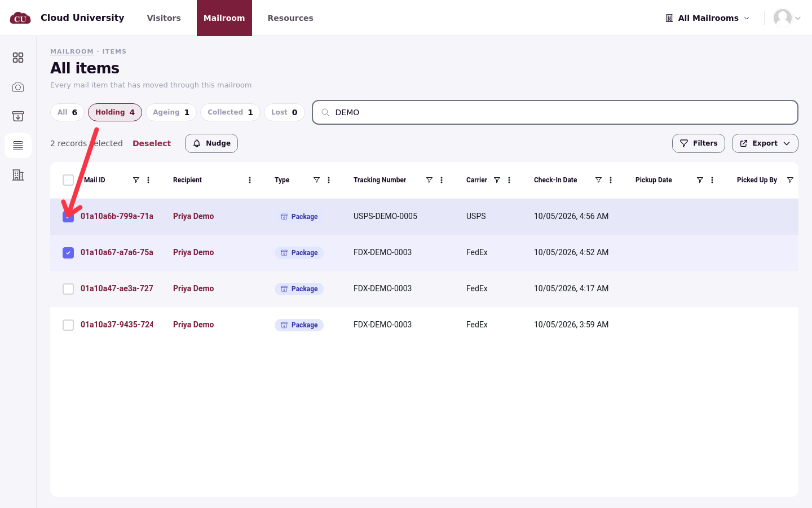The width and height of the screenshot is (812, 508).
Task: Click the Deselect link
Action: [x=152, y=143]
